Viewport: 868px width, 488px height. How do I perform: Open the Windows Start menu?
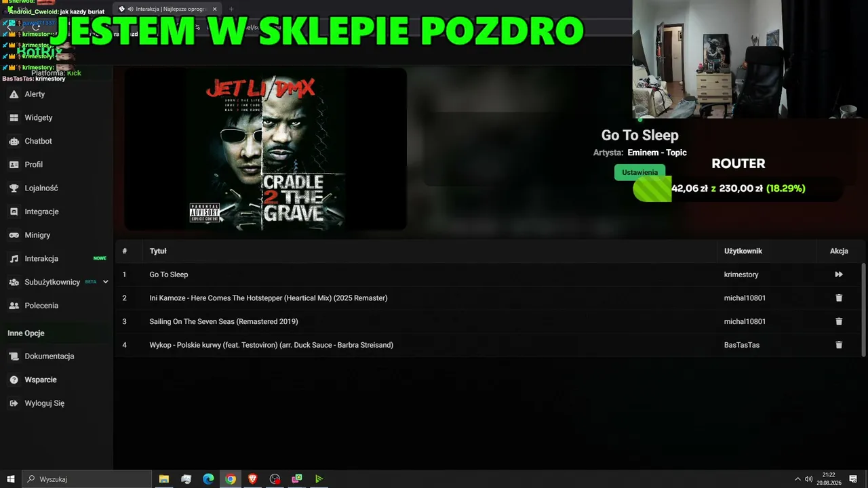point(11,479)
